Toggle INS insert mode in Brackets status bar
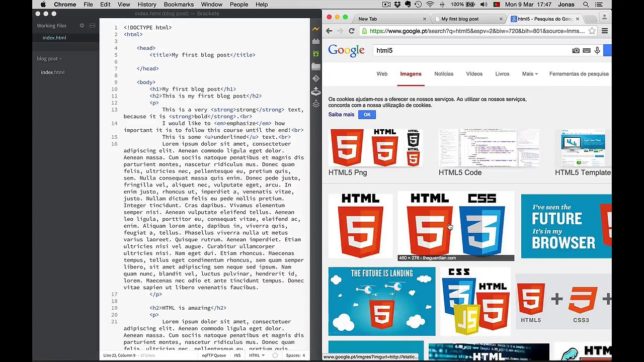 (237, 355)
